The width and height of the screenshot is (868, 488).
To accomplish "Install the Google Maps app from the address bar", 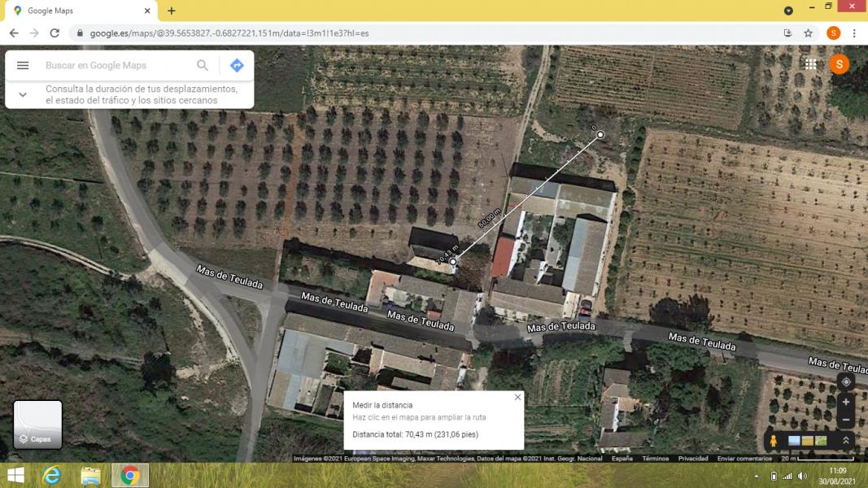I will tap(787, 33).
